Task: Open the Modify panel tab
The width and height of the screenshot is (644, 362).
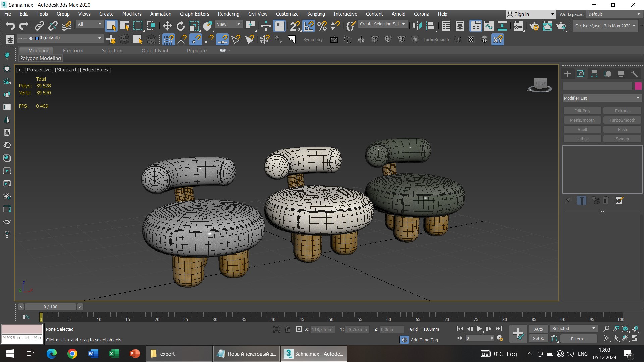Action: (581, 74)
